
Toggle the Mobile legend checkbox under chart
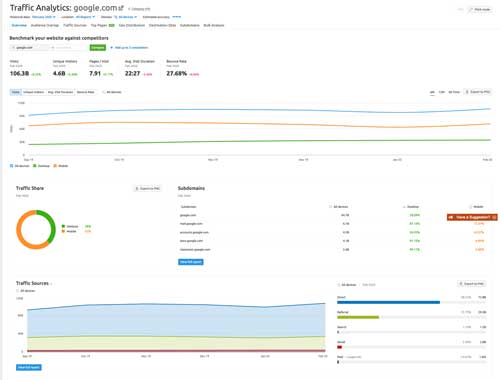pos(55,166)
